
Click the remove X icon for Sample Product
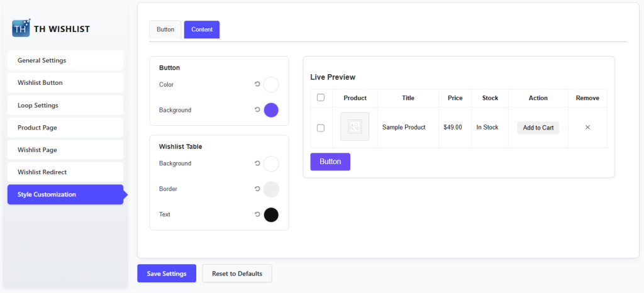tap(587, 128)
